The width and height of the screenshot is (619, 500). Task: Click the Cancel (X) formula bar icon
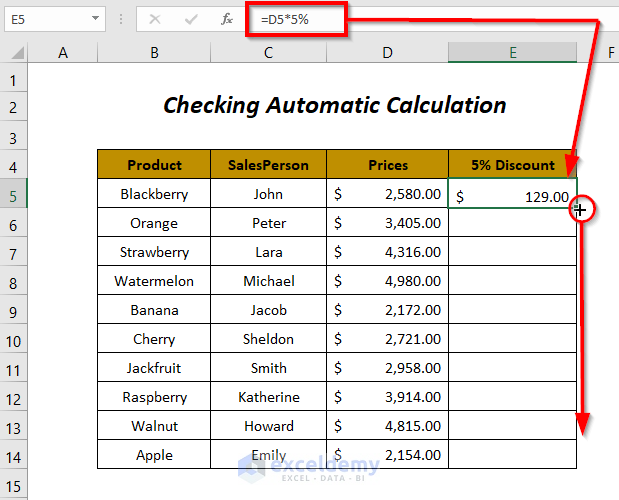pyautogui.click(x=154, y=19)
